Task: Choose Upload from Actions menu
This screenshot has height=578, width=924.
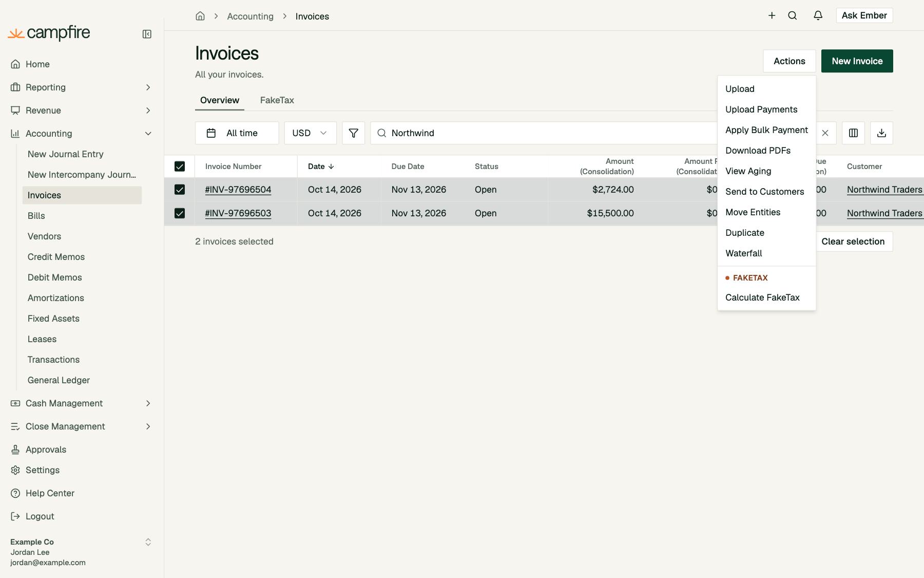Action: (766, 89)
